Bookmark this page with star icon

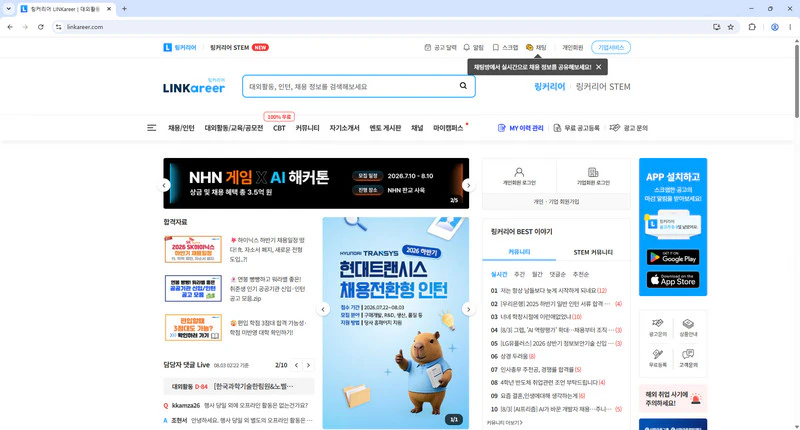coord(731,27)
